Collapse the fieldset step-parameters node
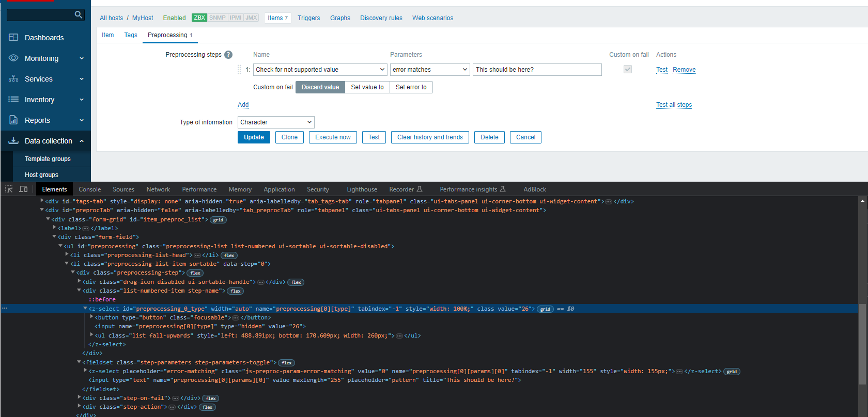868x417 pixels. [x=79, y=362]
